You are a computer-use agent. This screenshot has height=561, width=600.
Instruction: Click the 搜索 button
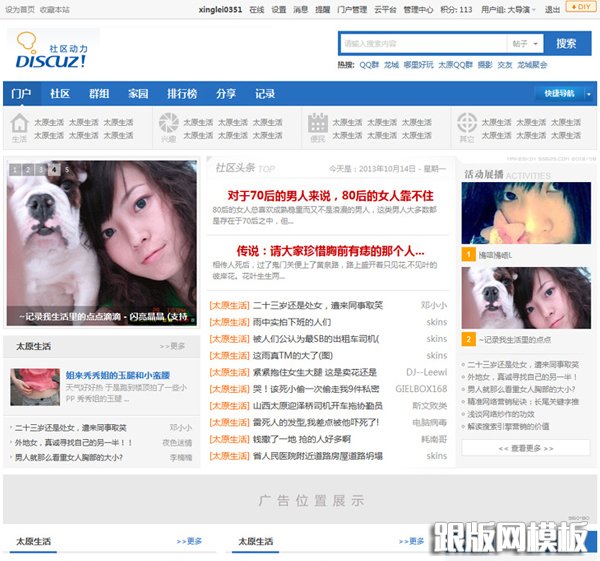pyautogui.click(x=566, y=43)
